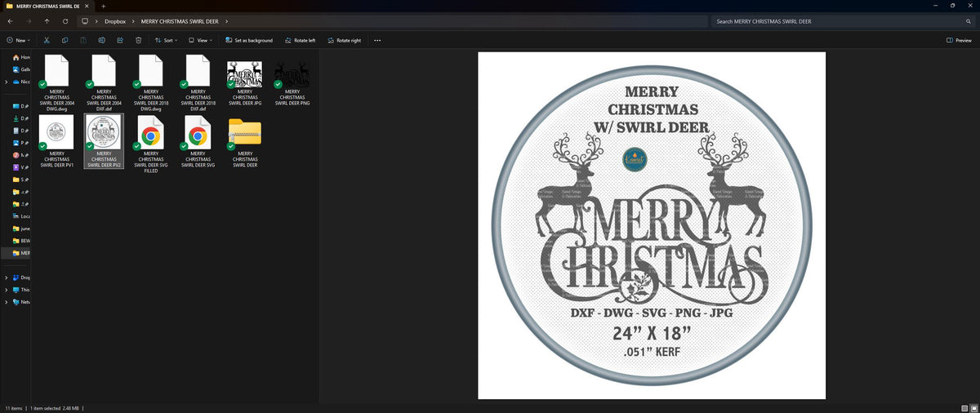This screenshot has width=980, height=413.
Task: Click Rotate right button
Action: click(x=344, y=40)
